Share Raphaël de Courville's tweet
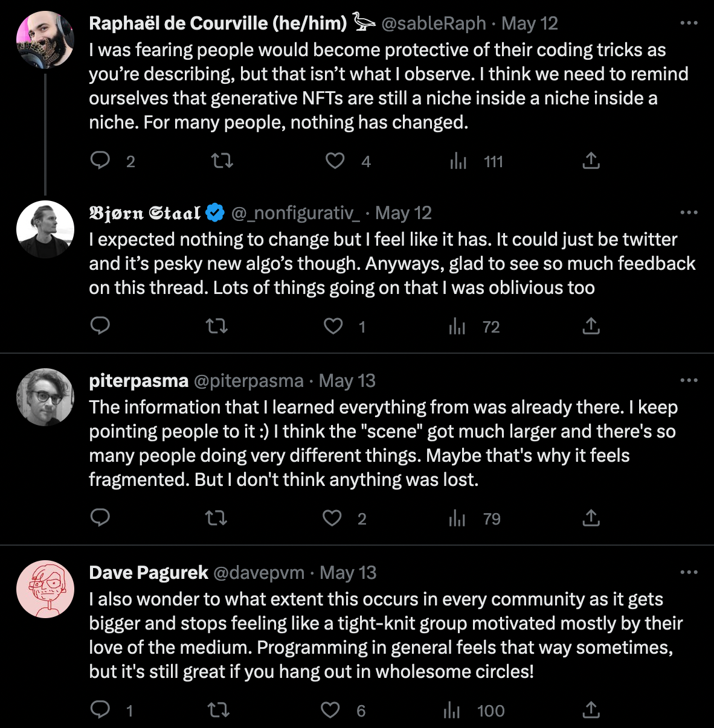Image resolution: width=714 pixels, height=728 pixels. (591, 161)
